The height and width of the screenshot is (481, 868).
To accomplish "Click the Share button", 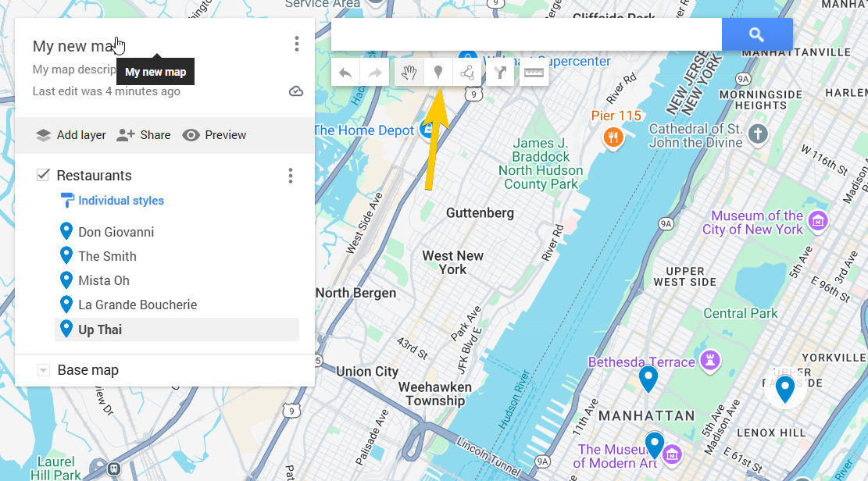I will 144,135.
